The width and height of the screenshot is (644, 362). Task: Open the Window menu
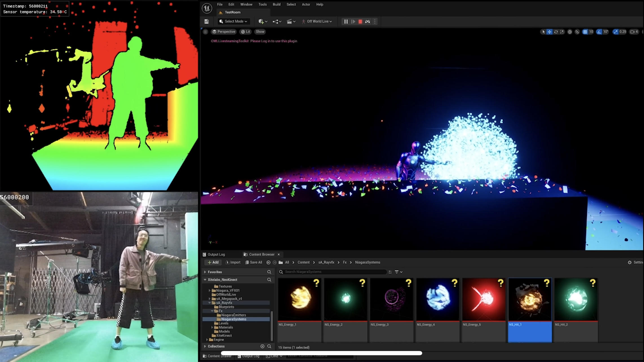[246, 4]
